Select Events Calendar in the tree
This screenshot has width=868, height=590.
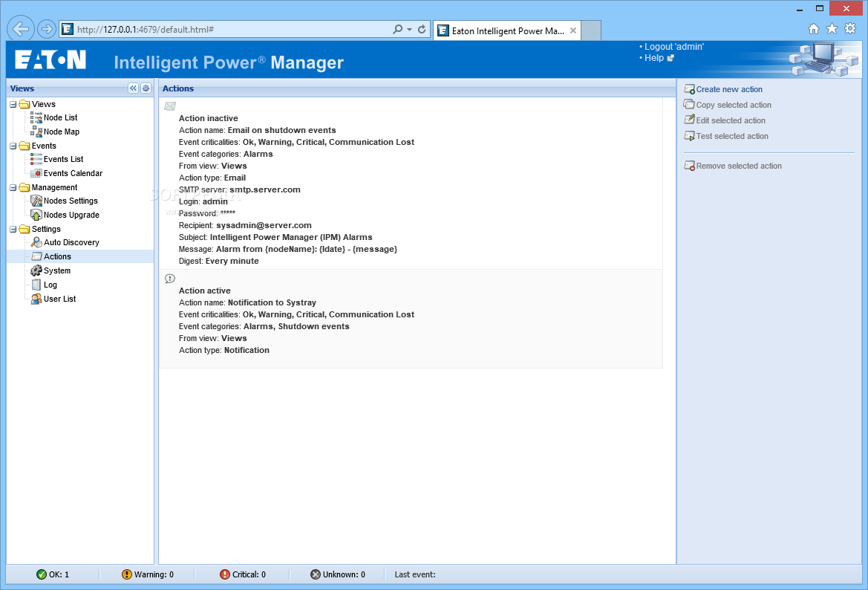(x=73, y=173)
